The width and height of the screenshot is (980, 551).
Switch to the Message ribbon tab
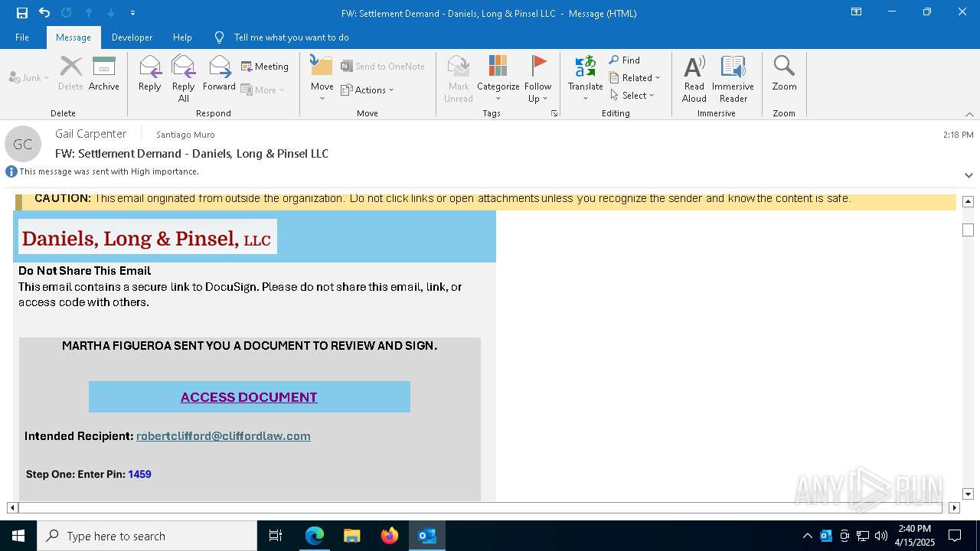pyautogui.click(x=73, y=37)
